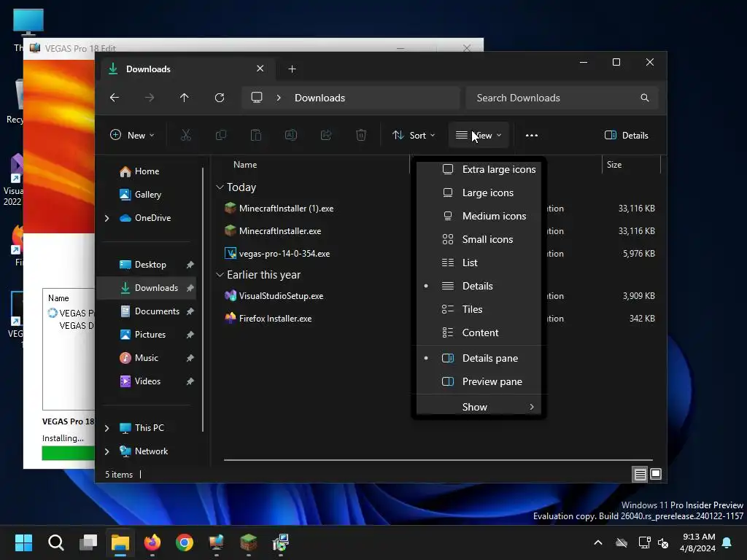Click the Back navigation arrow
The height and width of the screenshot is (560, 747).
coord(115,98)
